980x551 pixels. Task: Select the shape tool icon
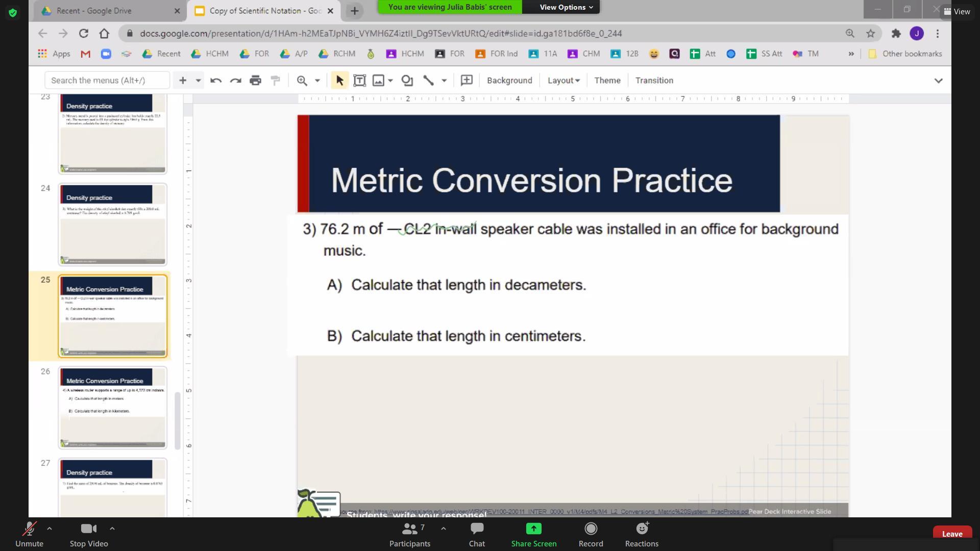point(407,81)
